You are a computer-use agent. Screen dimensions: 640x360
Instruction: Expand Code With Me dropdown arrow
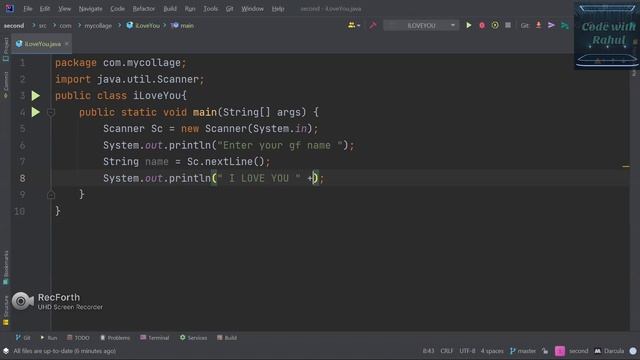pos(358,26)
